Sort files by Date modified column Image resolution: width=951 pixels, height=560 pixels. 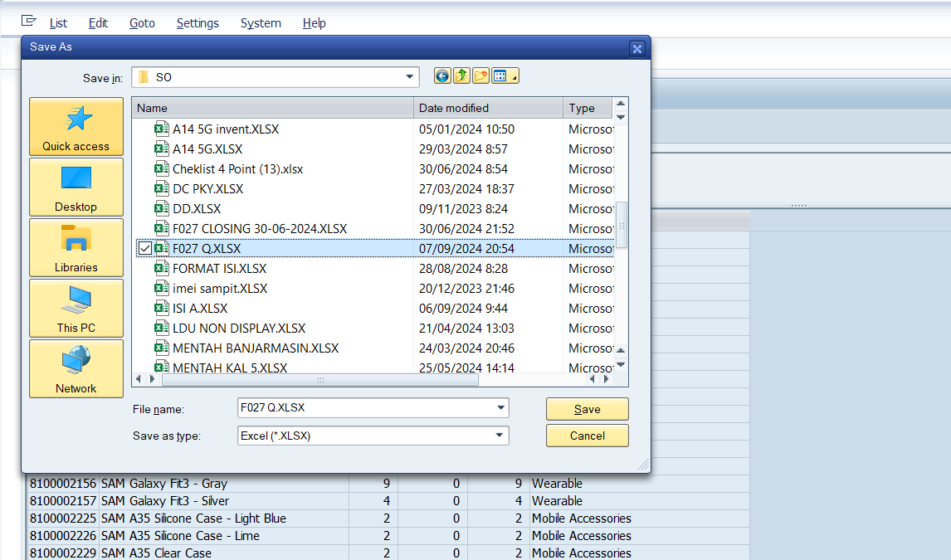487,108
